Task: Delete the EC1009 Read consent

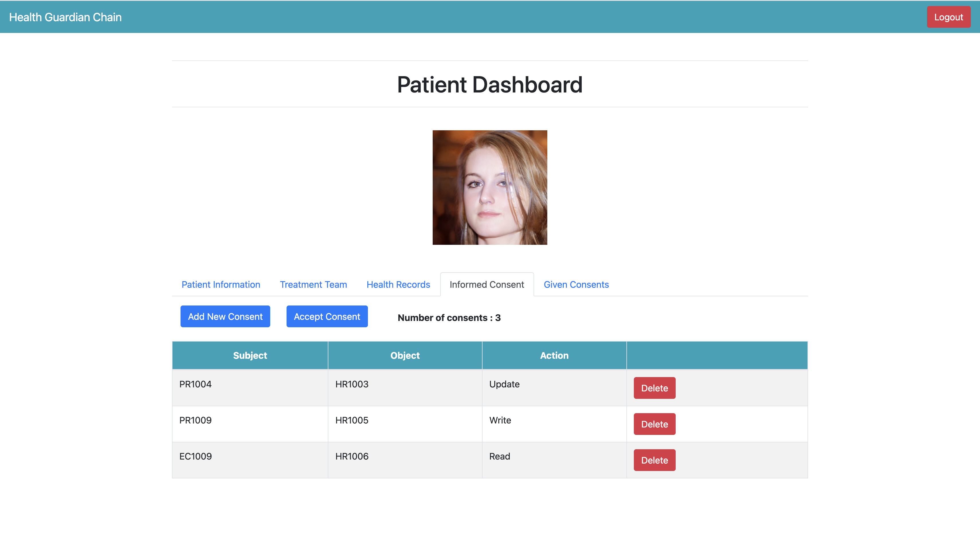Action: tap(654, 460)
